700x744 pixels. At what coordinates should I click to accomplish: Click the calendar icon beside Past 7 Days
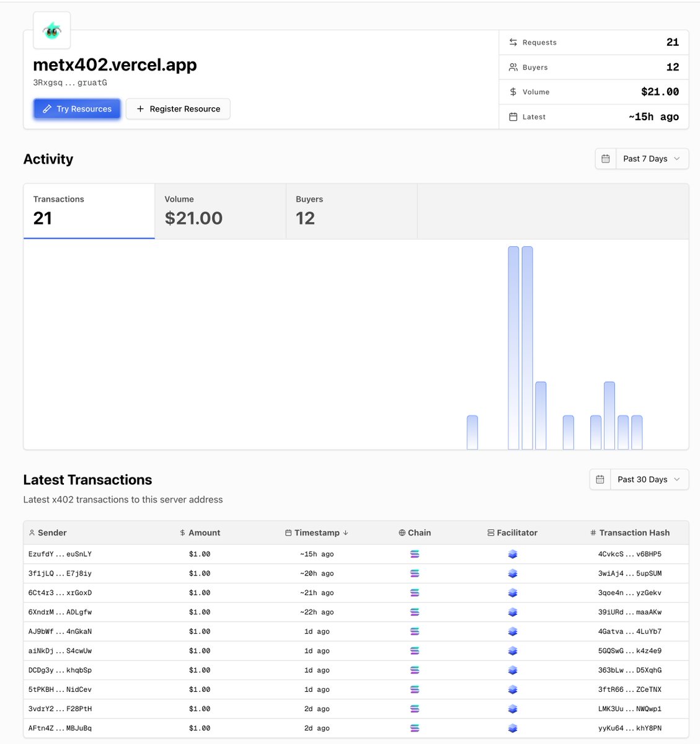(x=605, y=159)
